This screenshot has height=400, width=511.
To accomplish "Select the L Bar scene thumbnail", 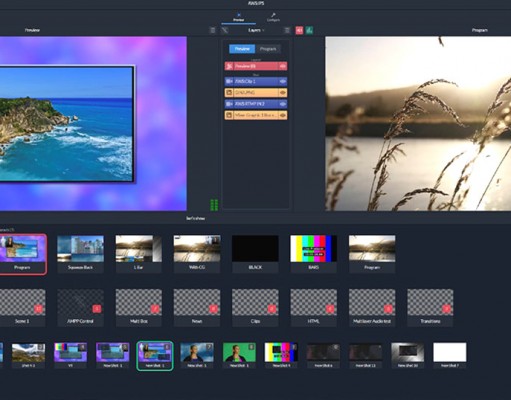I will point(139,254).
